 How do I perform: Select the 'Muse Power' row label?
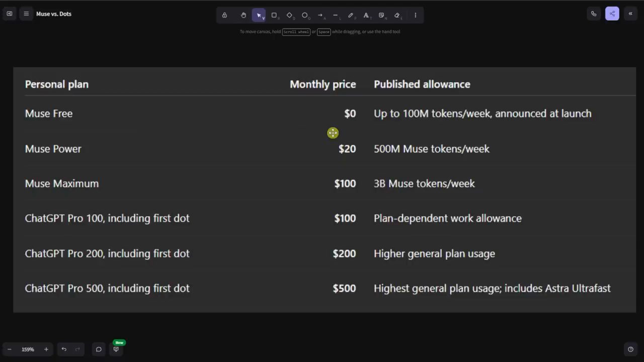53,149
